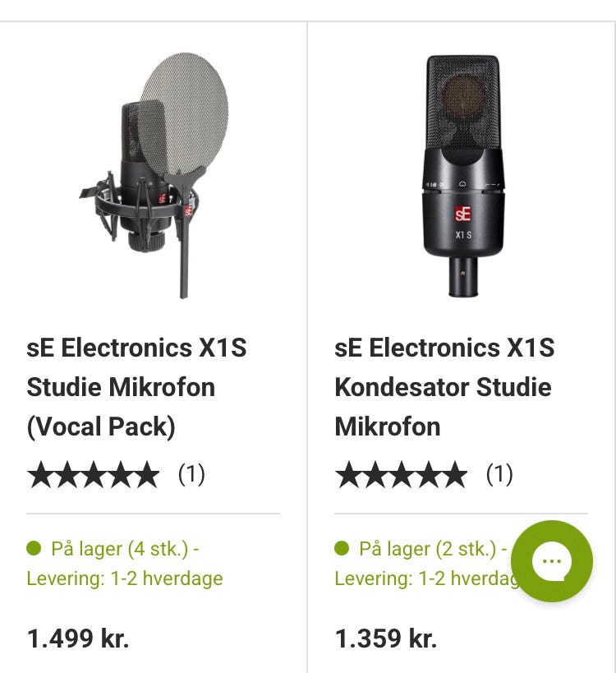Open the green chat bubble widget
The image size is (616, 673).
click(551, 561)
